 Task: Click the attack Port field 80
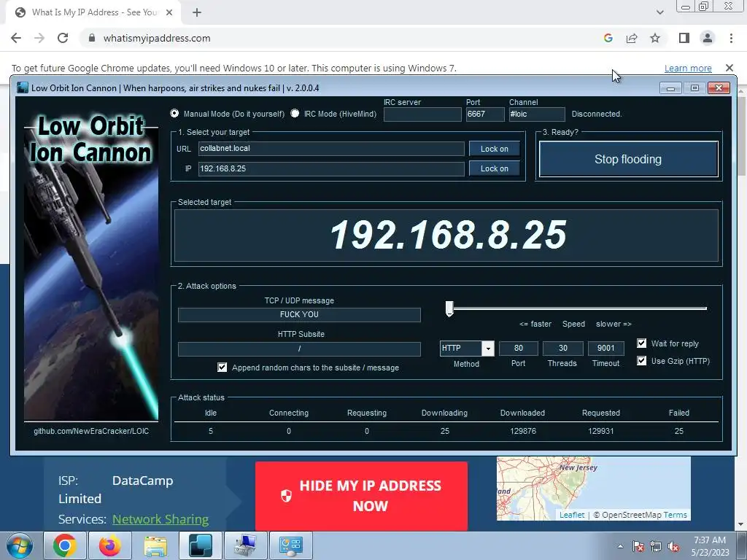(x=519, y=349)
